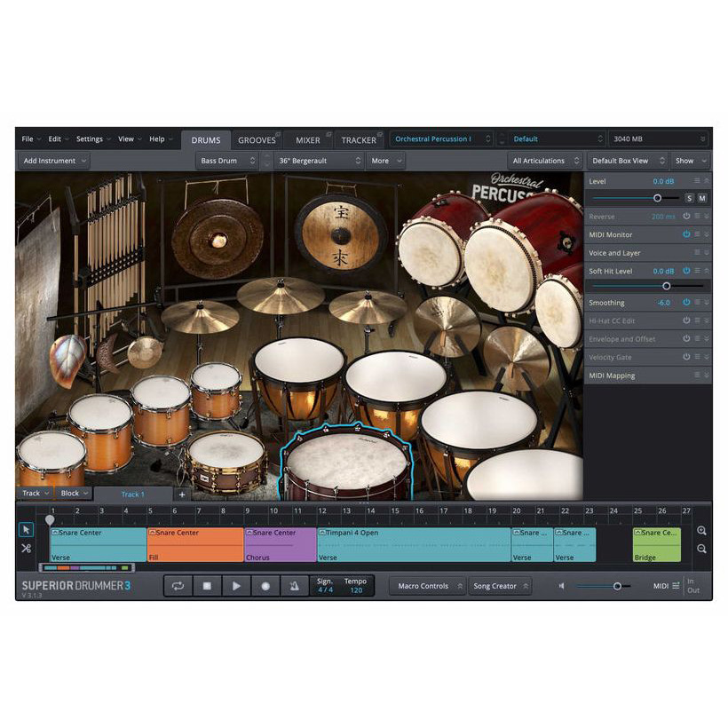Click the Chinese tam-tam gong instrument
The width and height of the screenshot is (728, 728).
[x=340, y=235]
